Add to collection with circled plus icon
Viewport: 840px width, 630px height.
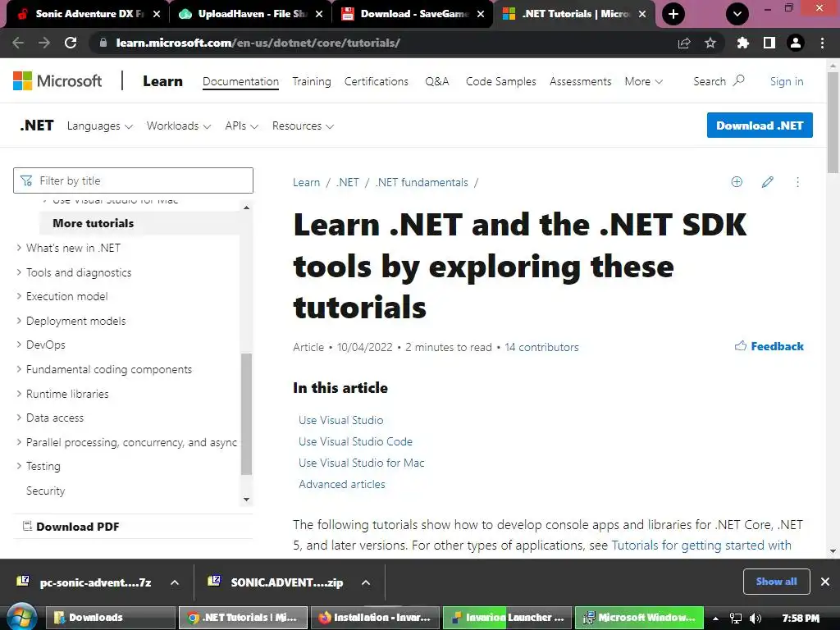click(737, 182)
